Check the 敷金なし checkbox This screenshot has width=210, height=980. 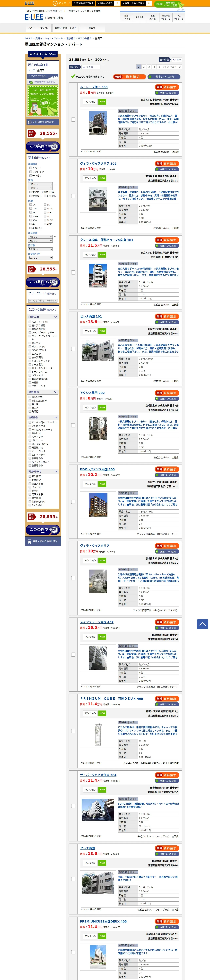[30, 196]
